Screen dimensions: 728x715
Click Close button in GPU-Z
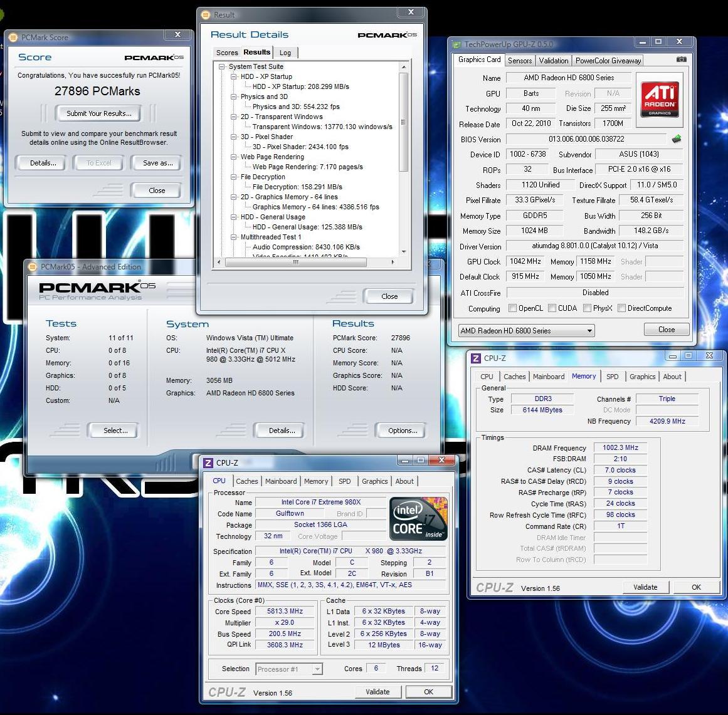(667, 330)
